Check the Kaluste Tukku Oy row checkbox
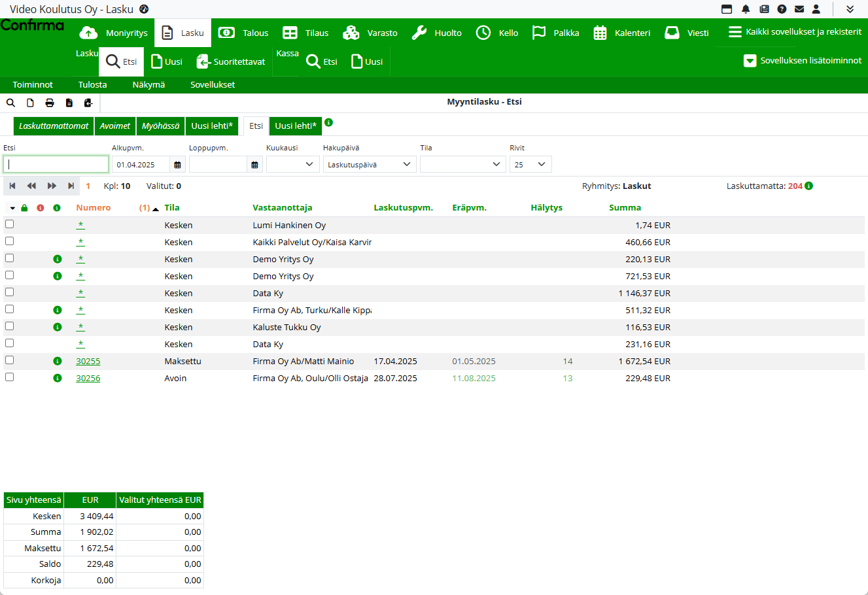 pos(10,326)
